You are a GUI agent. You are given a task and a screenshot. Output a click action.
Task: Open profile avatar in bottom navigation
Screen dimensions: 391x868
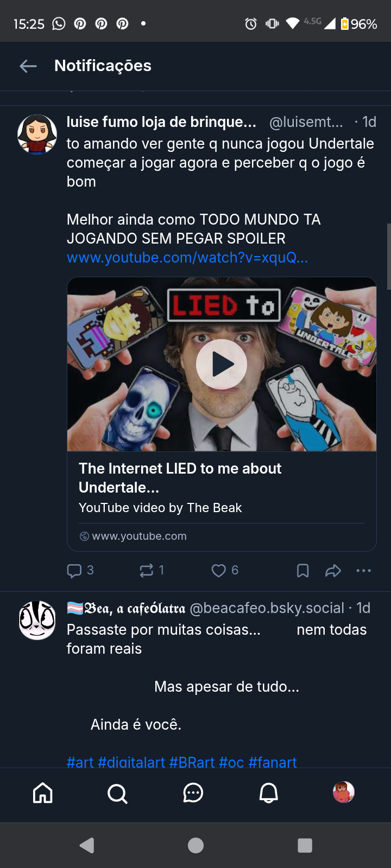pos(343,792)
